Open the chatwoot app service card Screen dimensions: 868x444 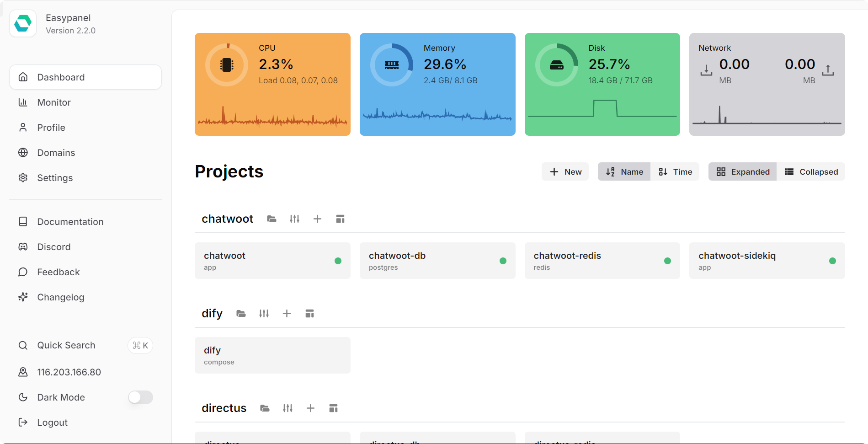point(272,261)
